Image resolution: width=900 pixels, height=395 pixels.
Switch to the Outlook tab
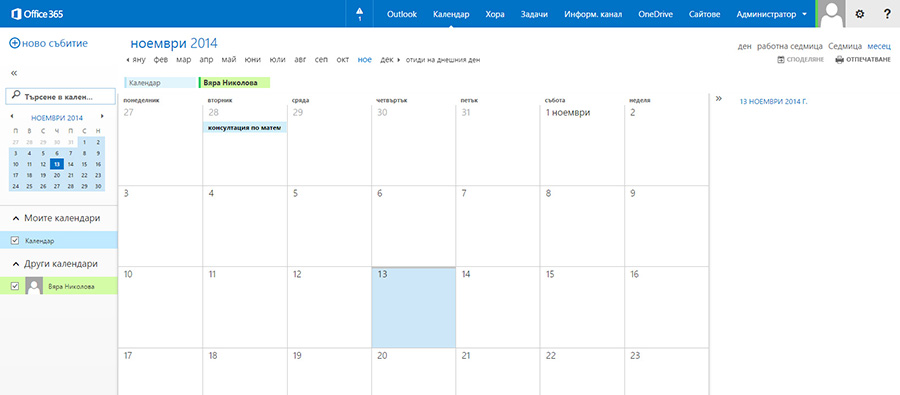pos(402,14)
